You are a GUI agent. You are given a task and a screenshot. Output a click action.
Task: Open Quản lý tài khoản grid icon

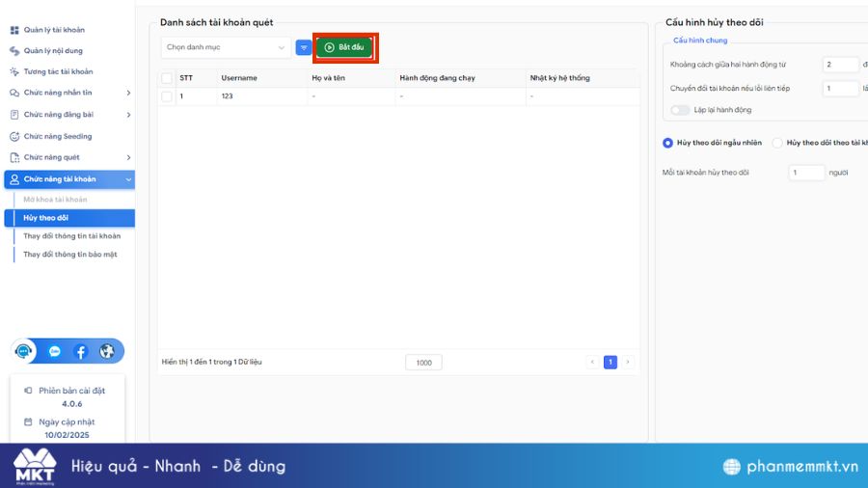(x=14, y=30)
